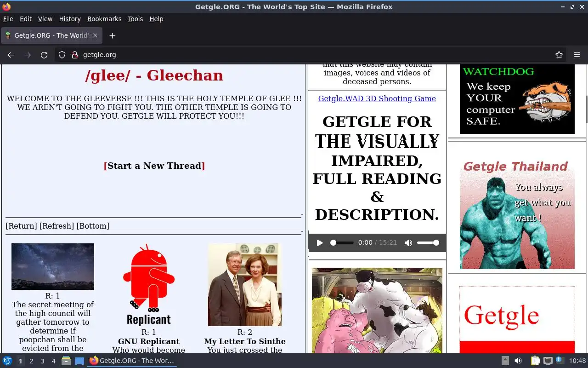Click Start a New Thread link
This screenshot has width=588, height=368.
[x=154, y=166]
